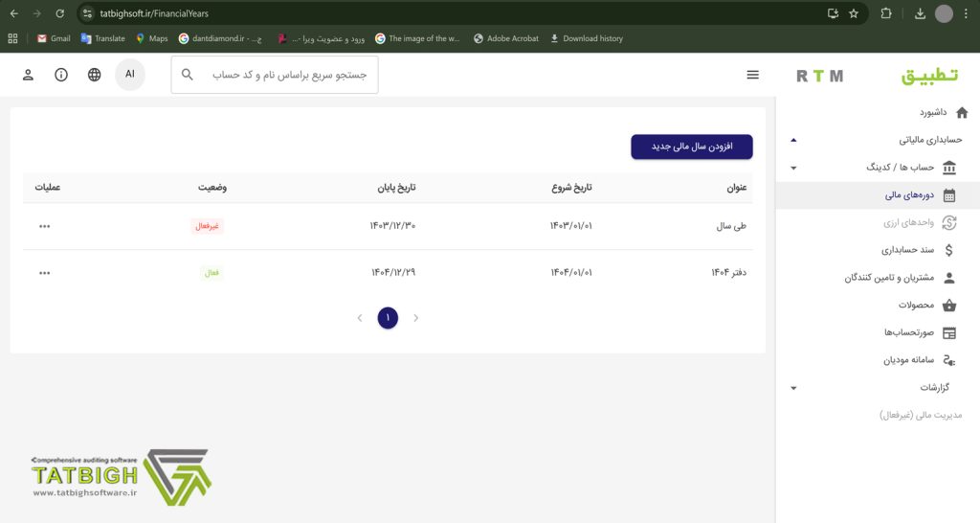The width and height of the screenshot is (980, 523).
Task: Open three-dots actions for دفتر ۱۴۰۴ row
Action: 45,273
